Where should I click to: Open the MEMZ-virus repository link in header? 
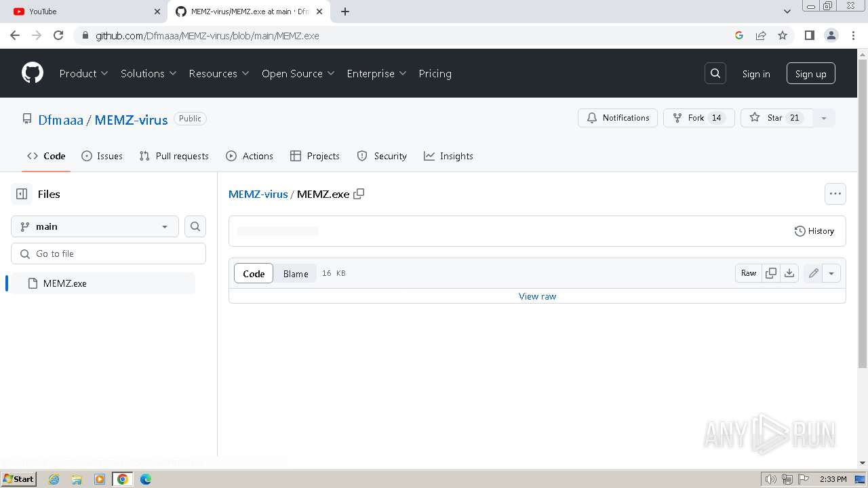click(131, 120)
